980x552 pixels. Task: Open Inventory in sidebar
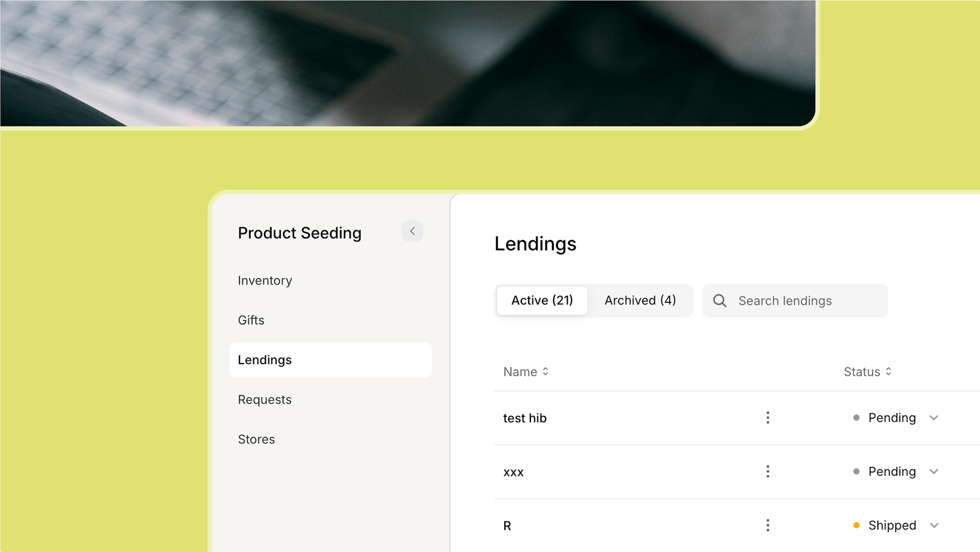pos(265,280)
